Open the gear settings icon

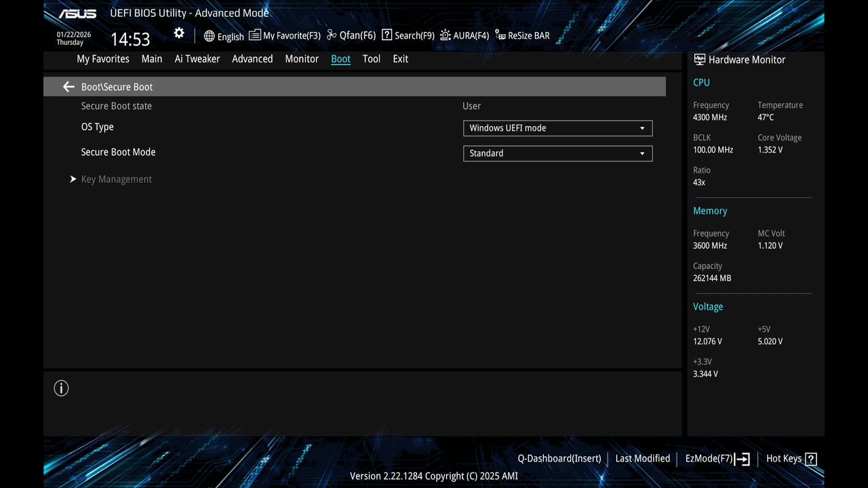tap(178, 33)
